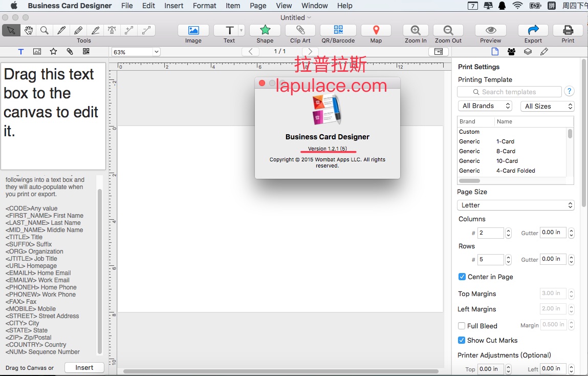588x376 pixels.
Task: Insert a Shape with the star button
Action: [265, 30]
